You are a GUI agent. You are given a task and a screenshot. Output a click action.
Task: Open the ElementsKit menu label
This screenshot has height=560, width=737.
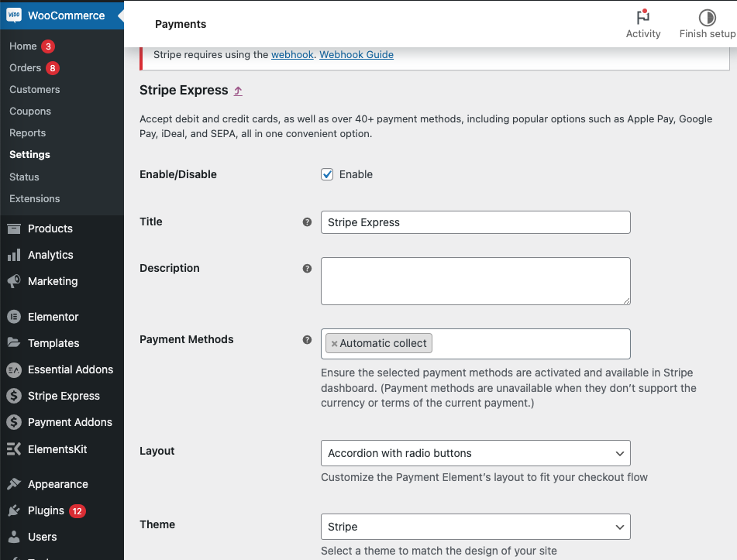[x=57, y=449]
